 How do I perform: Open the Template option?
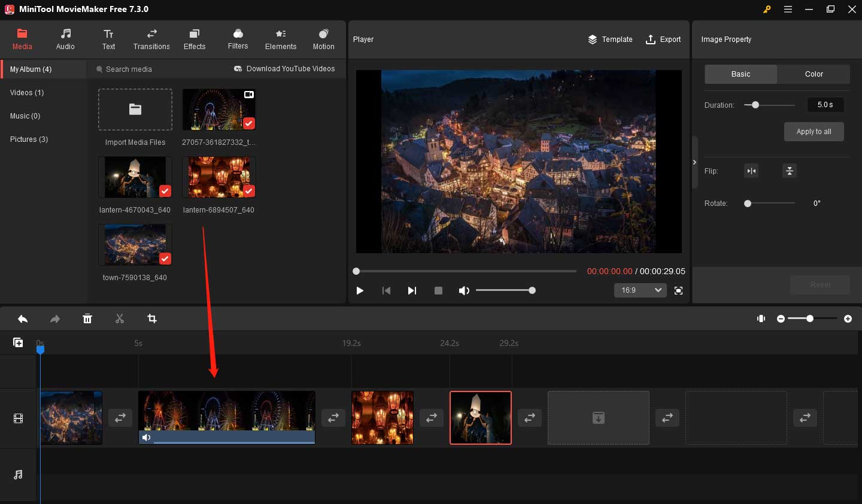pos(610,40)
